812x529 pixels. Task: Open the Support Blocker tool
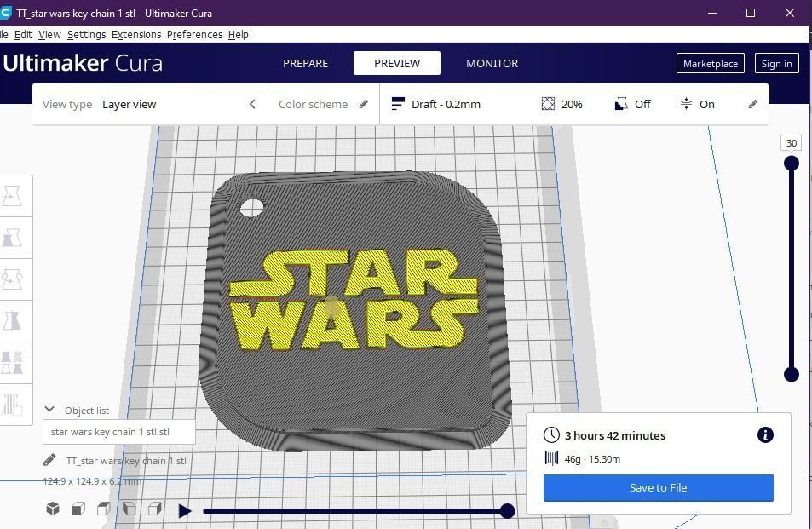[x=11, y=405]
